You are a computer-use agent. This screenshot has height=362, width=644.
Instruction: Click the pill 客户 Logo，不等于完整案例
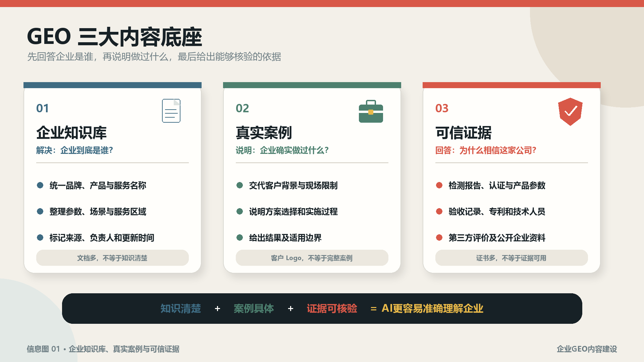tap(312, 258)
